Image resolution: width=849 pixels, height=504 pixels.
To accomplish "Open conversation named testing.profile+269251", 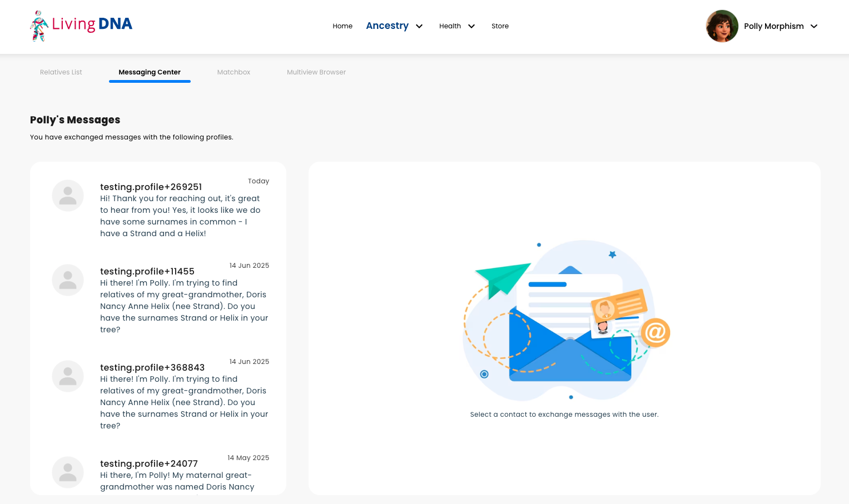I will point(151,187).
